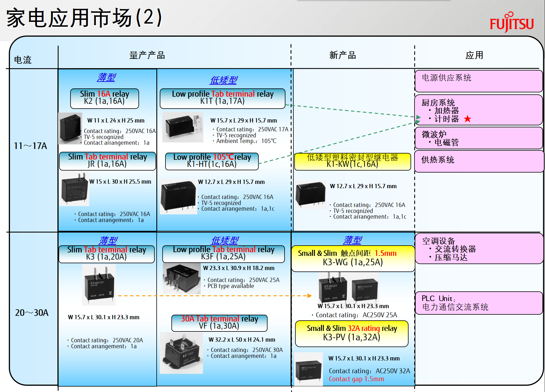Select the K1-KW relay product photo
545x392 pixels.
tap(311, 194)
